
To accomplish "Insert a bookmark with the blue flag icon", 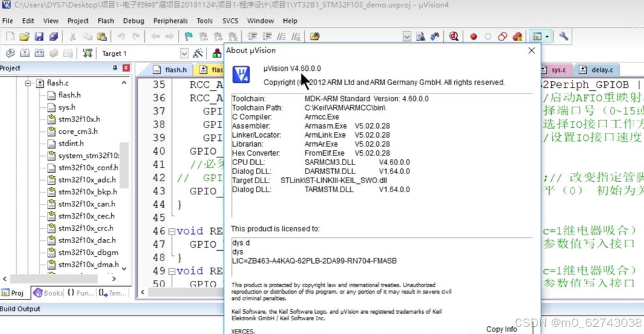I will point(188,36).
